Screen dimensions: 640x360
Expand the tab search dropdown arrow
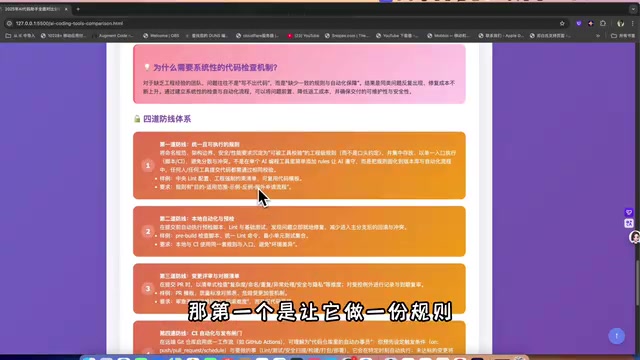633,9
